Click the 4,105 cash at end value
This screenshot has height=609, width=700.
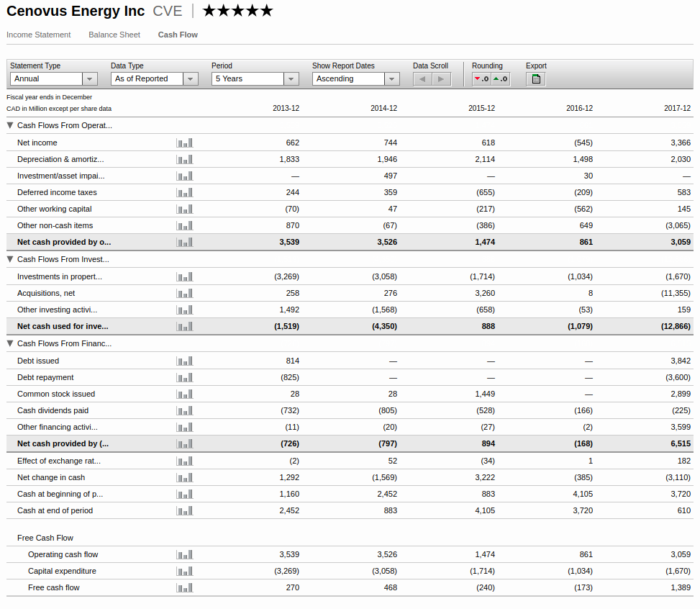pos(485,510)
